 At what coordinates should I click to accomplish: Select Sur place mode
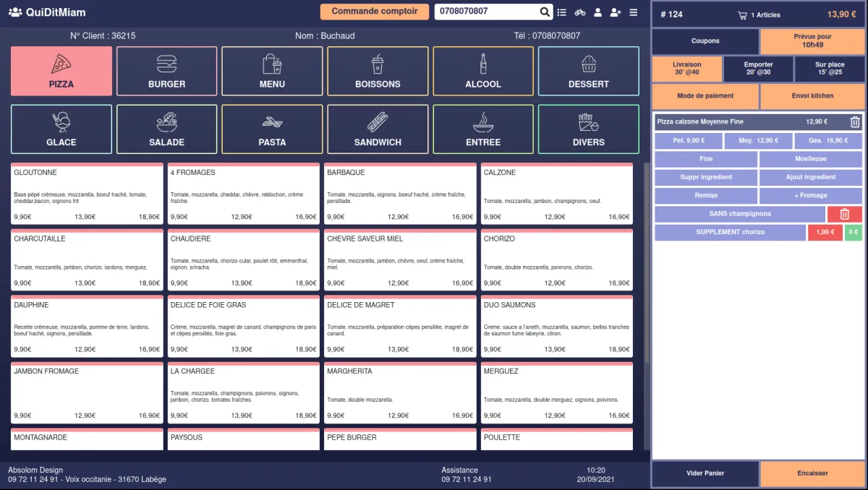click(x=830, y=69)
